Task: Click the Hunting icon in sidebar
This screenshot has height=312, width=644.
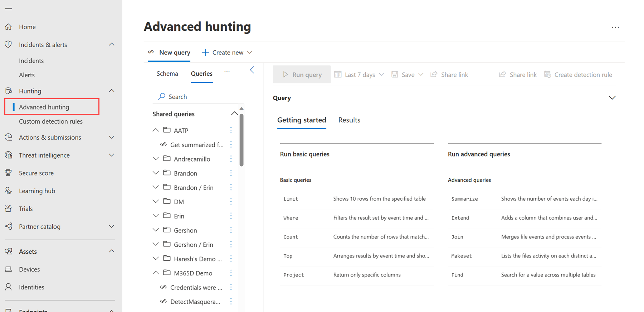Action: coord(9,91)
